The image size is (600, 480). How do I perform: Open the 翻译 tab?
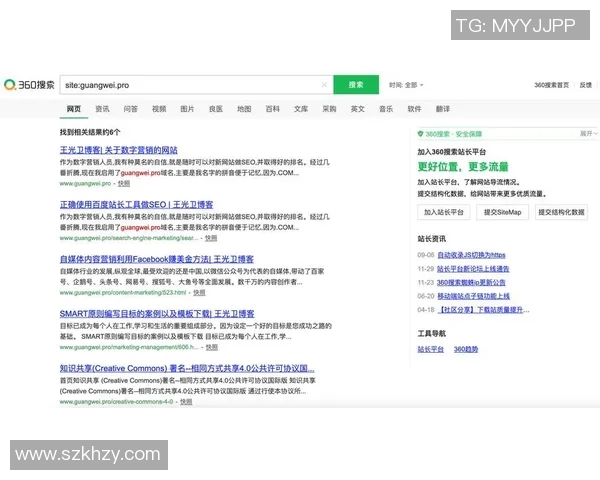click(443, 109)
